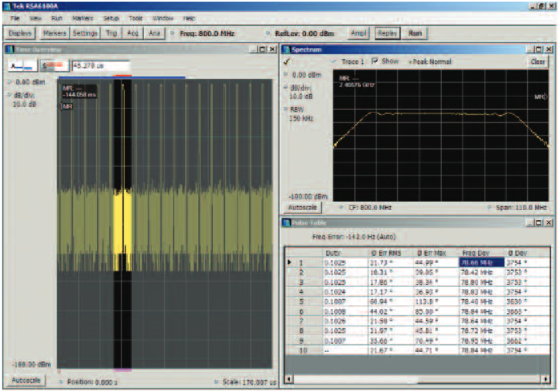Open the Displays selector on the toolbar
Viewport: 558px width, 392px height.
(x=20, y=33)
